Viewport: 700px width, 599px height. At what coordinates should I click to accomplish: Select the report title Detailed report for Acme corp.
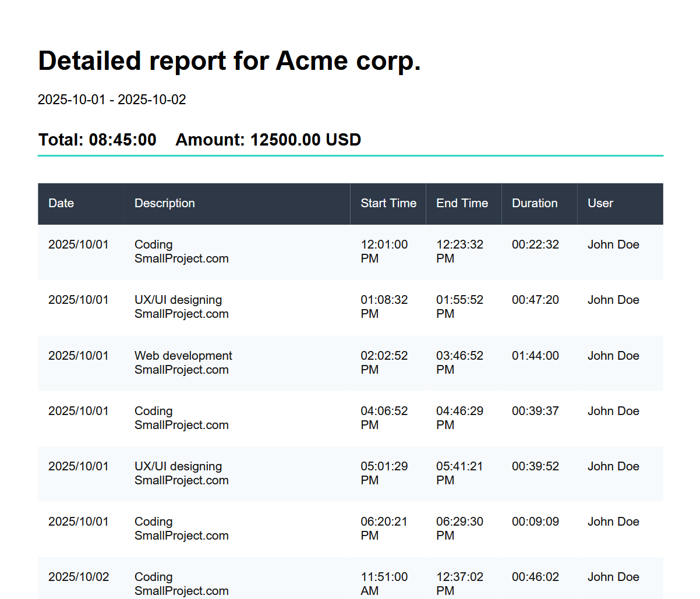[x=229, y=61]
